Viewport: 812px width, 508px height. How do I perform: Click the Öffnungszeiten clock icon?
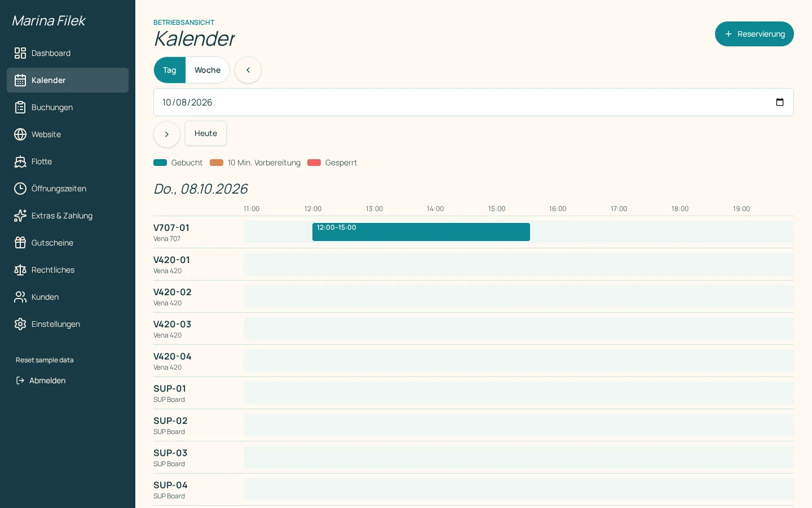click(20, 189)
